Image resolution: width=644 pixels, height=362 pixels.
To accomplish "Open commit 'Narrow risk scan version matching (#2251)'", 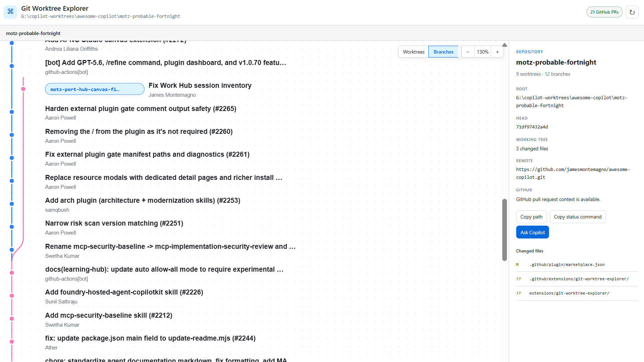I will coord(114,223).
